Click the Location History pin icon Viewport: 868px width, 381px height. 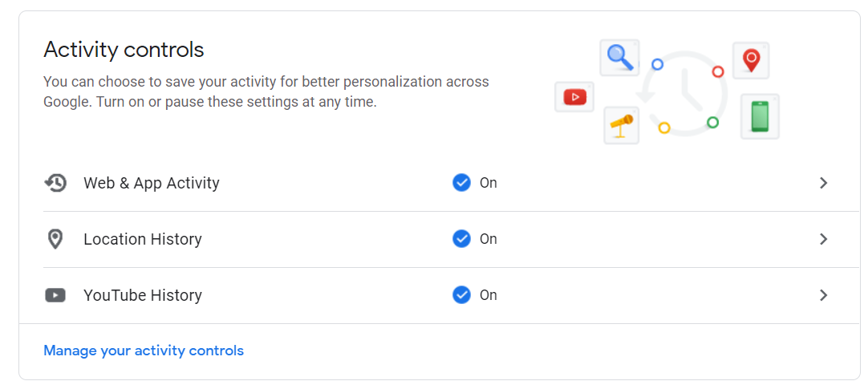55,239
